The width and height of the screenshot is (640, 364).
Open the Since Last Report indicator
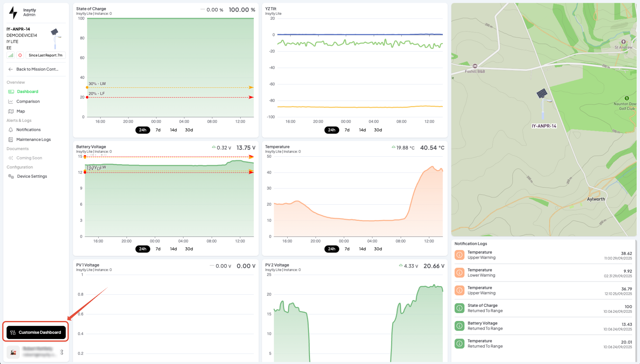click(x=46, y=55)
